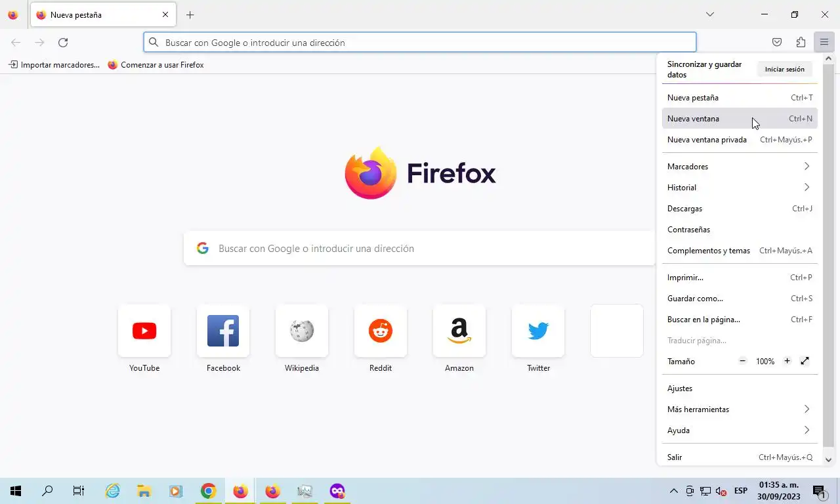Screen dimensions: 840x504
Task: Select Nueva pestaña menu entry
Action: point(740,98)
